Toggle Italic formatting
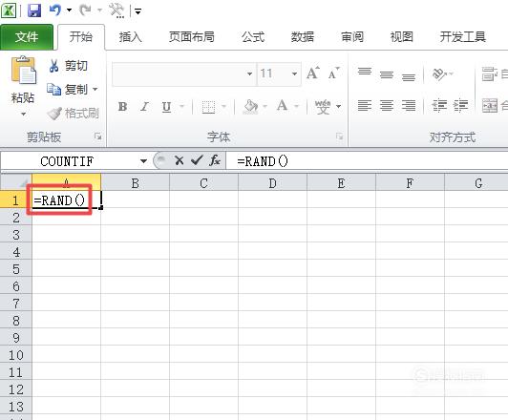Image resolution: width=508 pixels, height=420 pixels. click(x=144, y=107)
